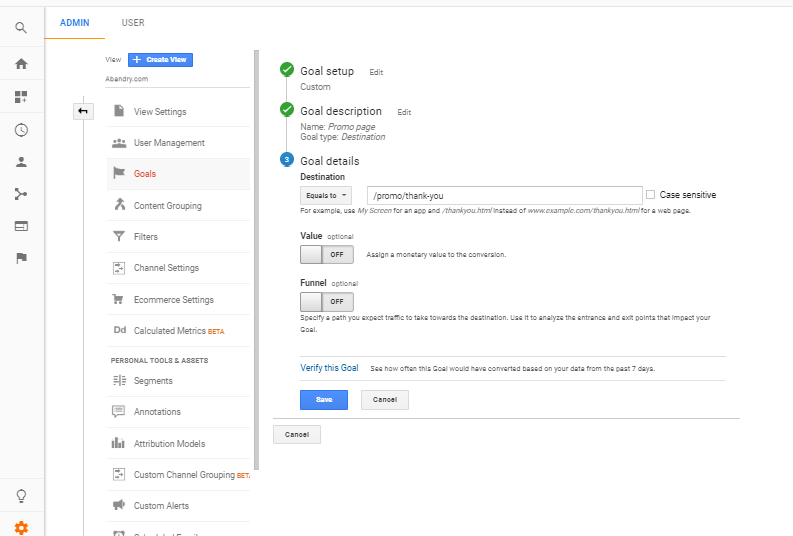Open Custom Alerts menu item text
The height and width of the screenshot is (536, 793).
(x=161, y=506)
